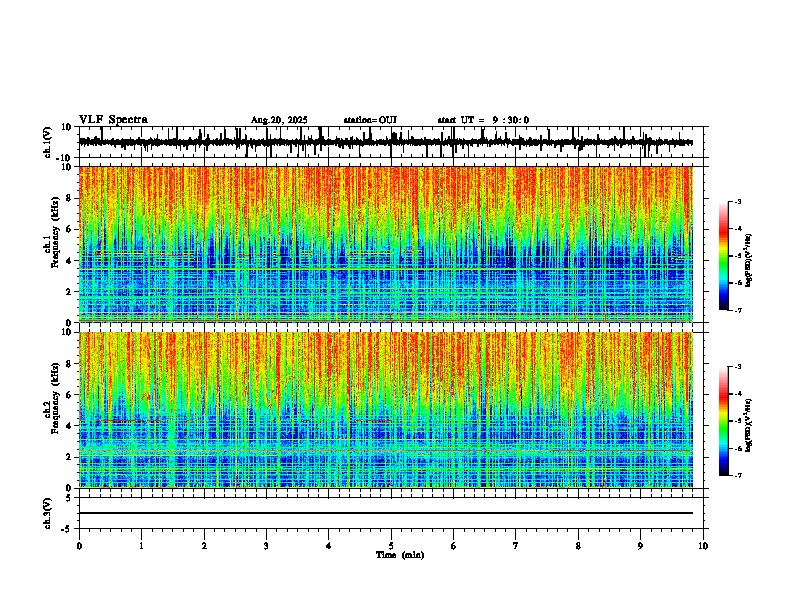Image resolution: width=792 pixels, height=612 pixels.
Task: Click the "-7" label on ch.2 color bar
Action: 738,476
